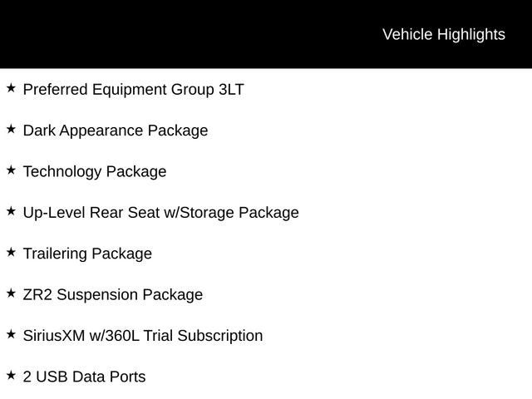The width and height of the screenshot is (532, 399).
Task: Select the star icon before Technology Package
Action: tap(11, 170)
